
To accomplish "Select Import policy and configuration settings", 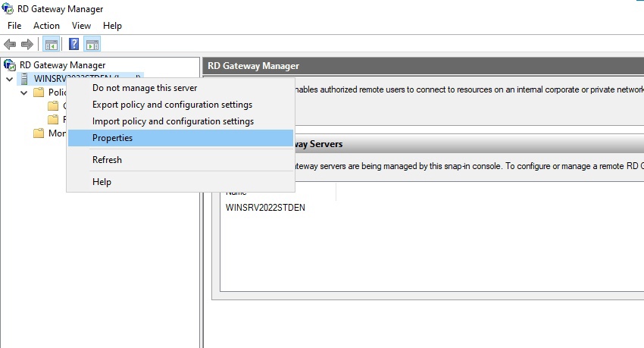I will 181,121.
